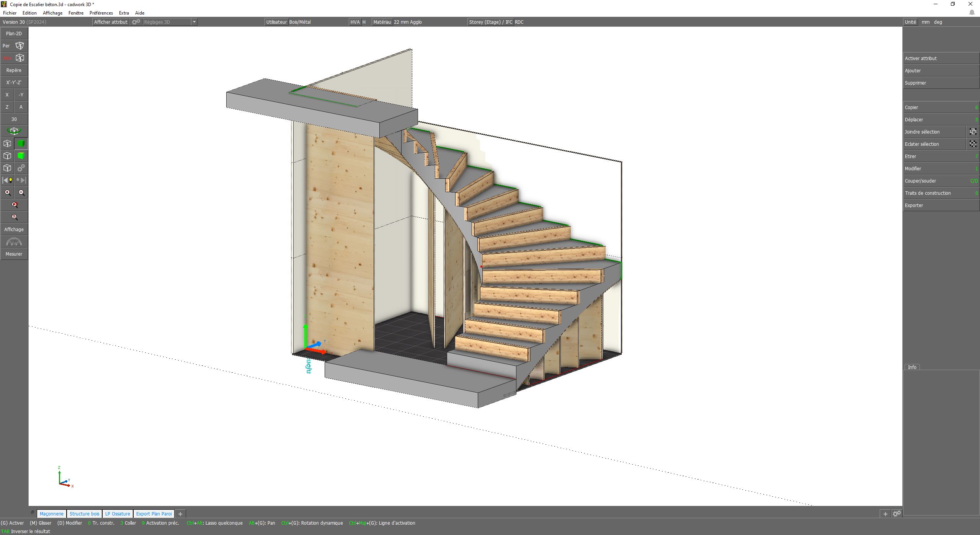Viewport: 980px width, 535px height.
Task: Click the Eclater sélection checkered icon
Action: 973,144
